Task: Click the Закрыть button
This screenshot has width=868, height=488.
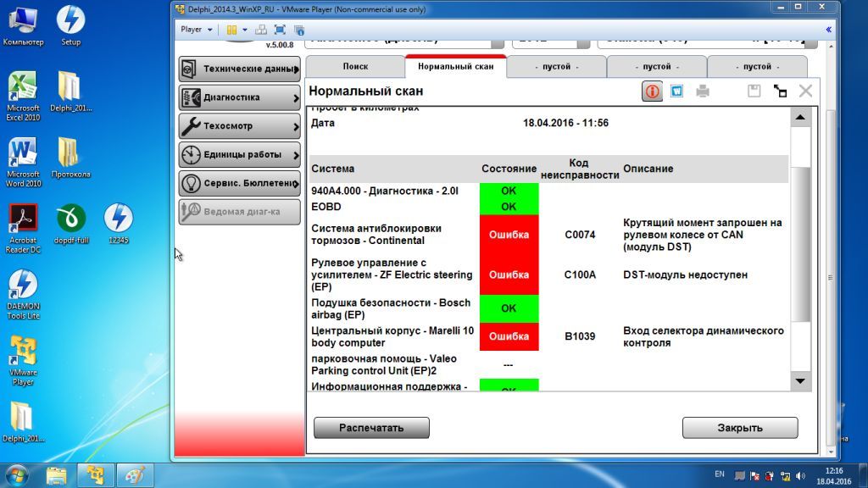Action: pos(740,428)
